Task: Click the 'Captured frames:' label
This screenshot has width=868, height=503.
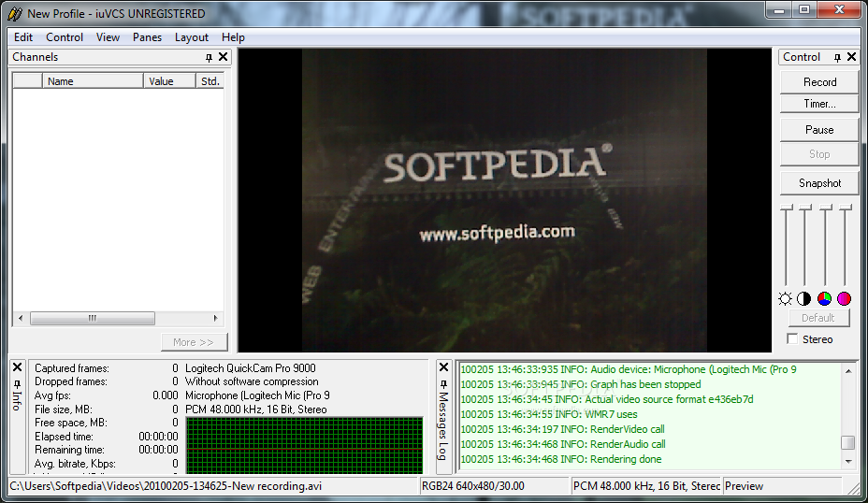Action: [x=72, y=368]
